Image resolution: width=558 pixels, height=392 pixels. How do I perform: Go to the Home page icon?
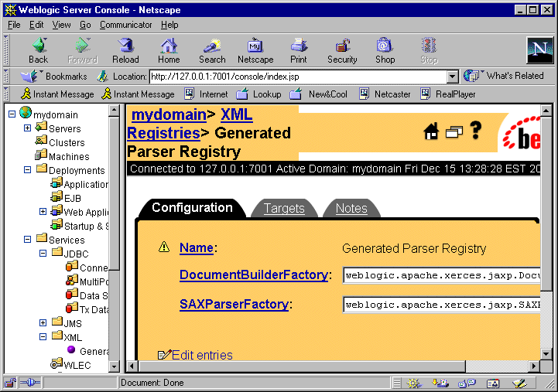click(x=169, y=46)
